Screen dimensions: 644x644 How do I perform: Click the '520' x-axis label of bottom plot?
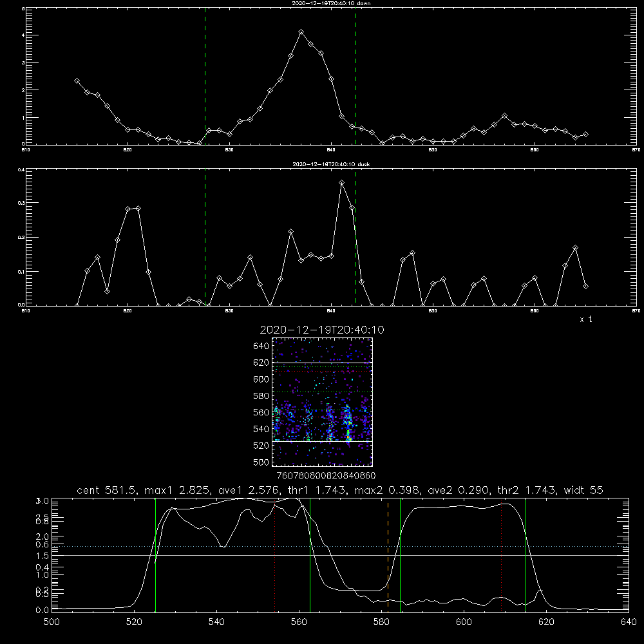click(134, 622)
